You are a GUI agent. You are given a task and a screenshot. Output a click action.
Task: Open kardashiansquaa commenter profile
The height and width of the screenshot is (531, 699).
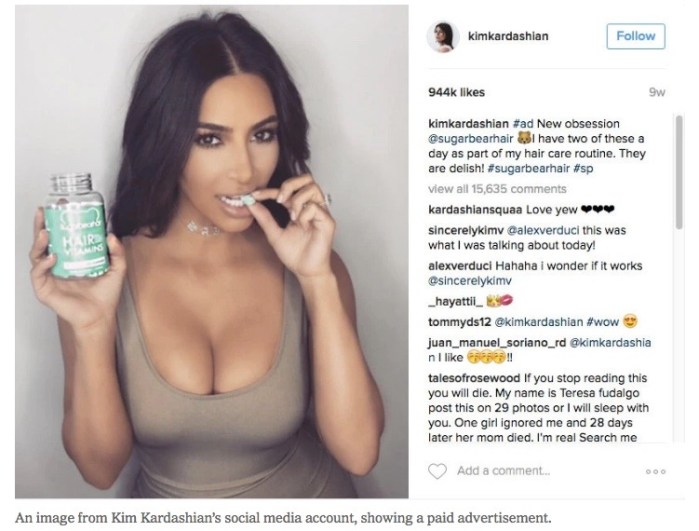point(475,210)
